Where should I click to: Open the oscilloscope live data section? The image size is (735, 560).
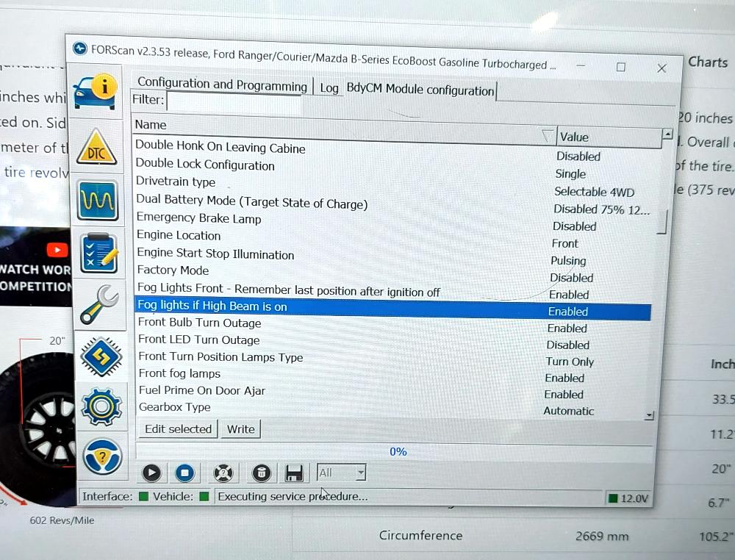click(x=97, y=200)
